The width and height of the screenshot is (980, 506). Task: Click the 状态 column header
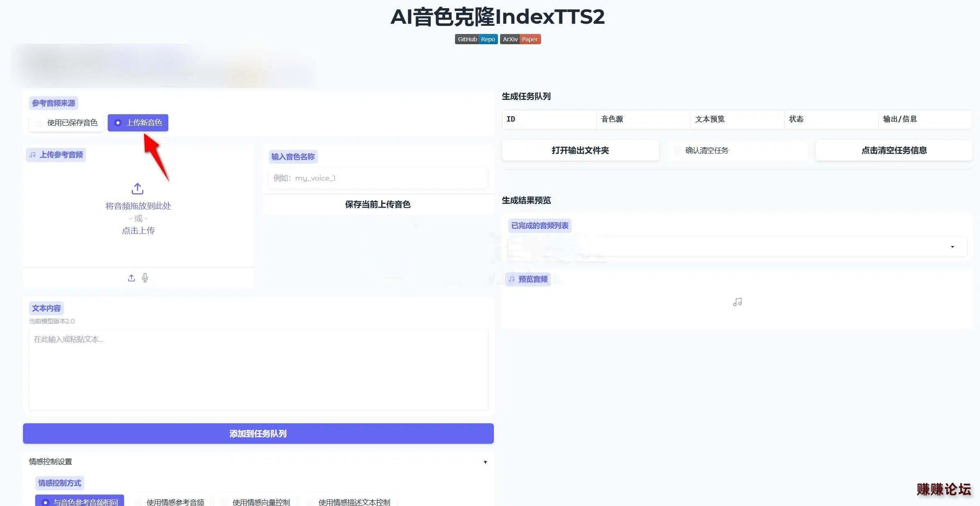(x=831, y=119)
